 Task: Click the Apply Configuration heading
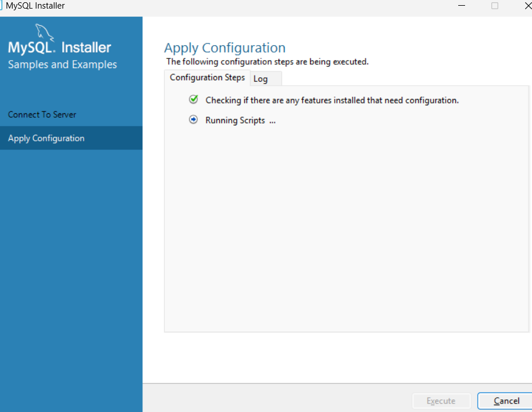(x=225, y=48)
